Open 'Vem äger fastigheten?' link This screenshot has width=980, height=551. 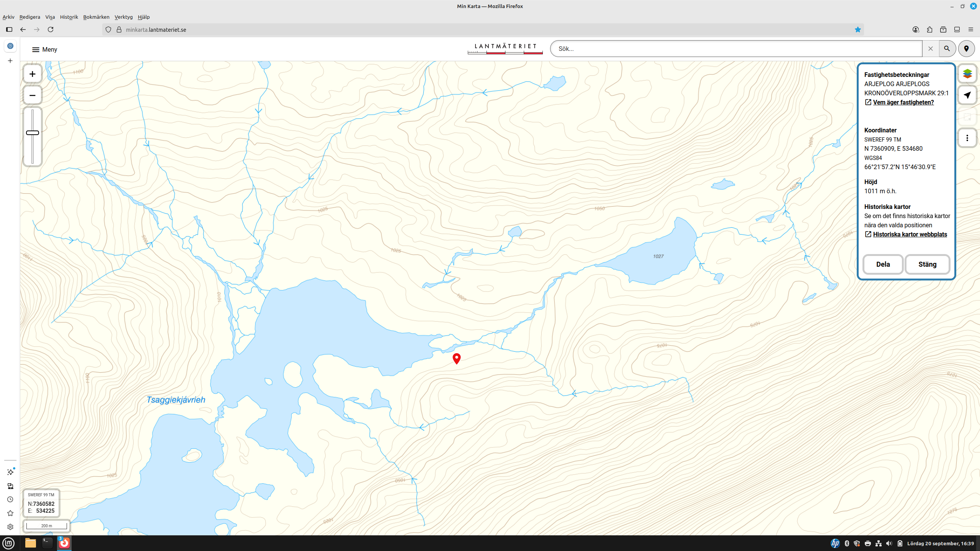[x=903, y=103]
